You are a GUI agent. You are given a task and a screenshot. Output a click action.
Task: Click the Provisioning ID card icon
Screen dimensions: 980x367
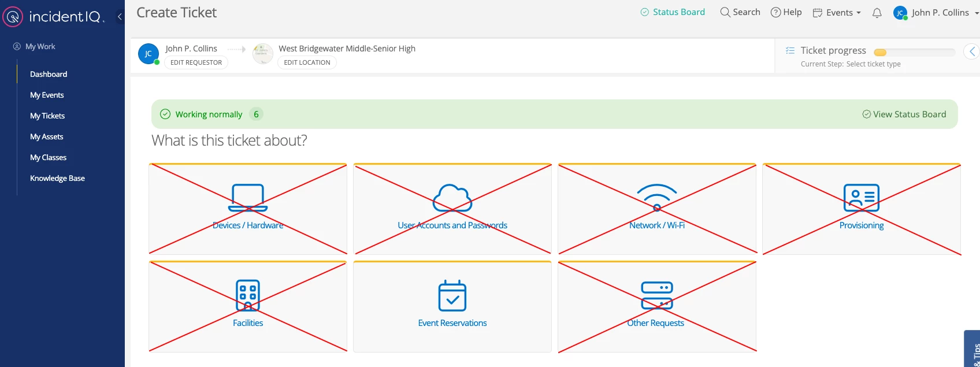(x=862, y=198)
